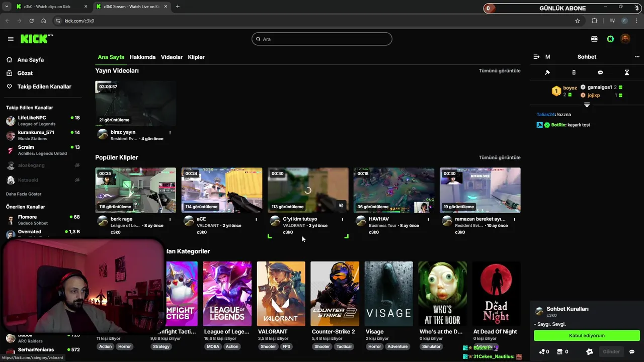Screen dimensions: 644x362
Task: Click the Gönder send button
Action: 611,351
